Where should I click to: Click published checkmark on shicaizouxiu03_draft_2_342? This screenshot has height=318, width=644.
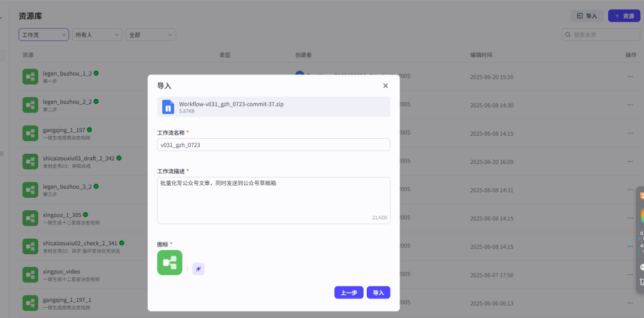click(x=119, y=158)
